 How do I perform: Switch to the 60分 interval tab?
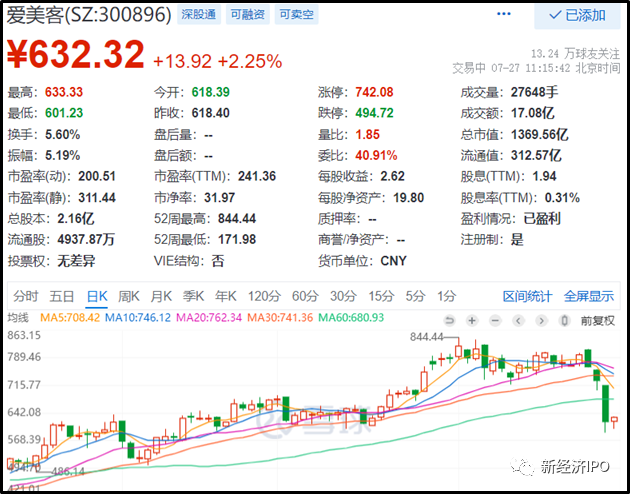pyautogui.click(x=305, y=296)
